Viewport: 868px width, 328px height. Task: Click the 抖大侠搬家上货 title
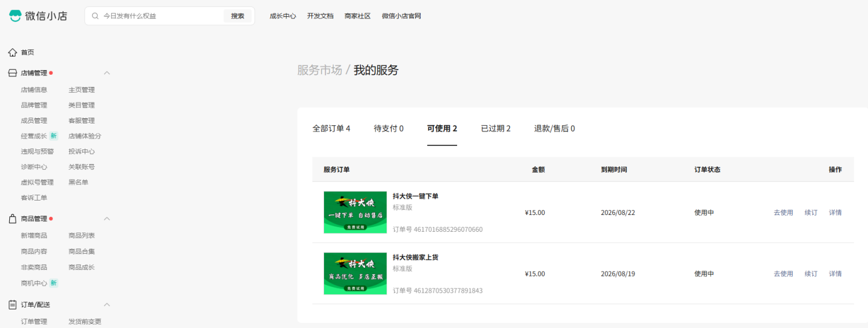point(415,257)
